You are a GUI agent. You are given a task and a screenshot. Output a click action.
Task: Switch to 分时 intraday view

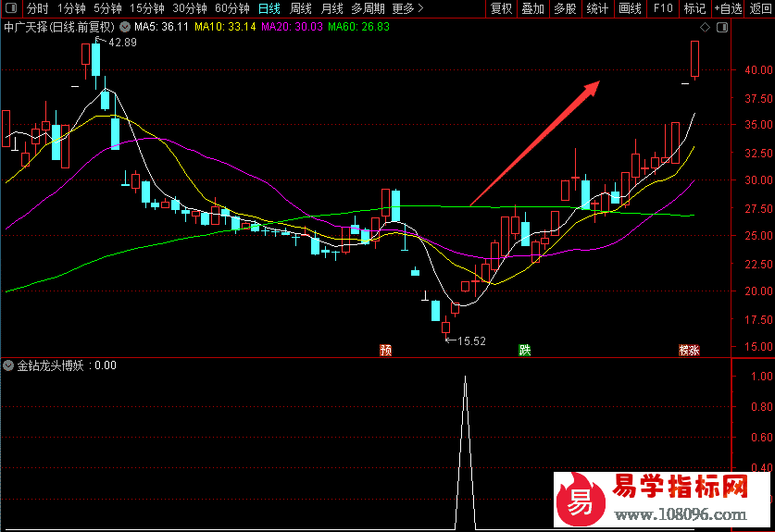[38, 8]
